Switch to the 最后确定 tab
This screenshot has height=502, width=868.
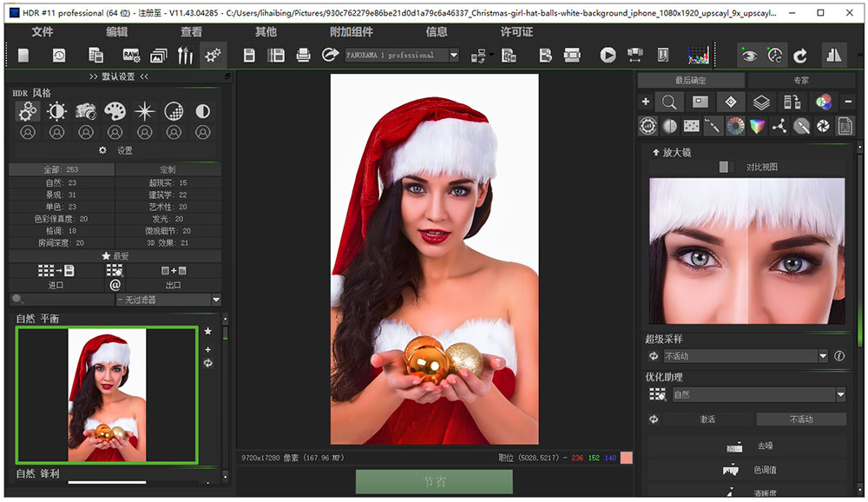690,81
